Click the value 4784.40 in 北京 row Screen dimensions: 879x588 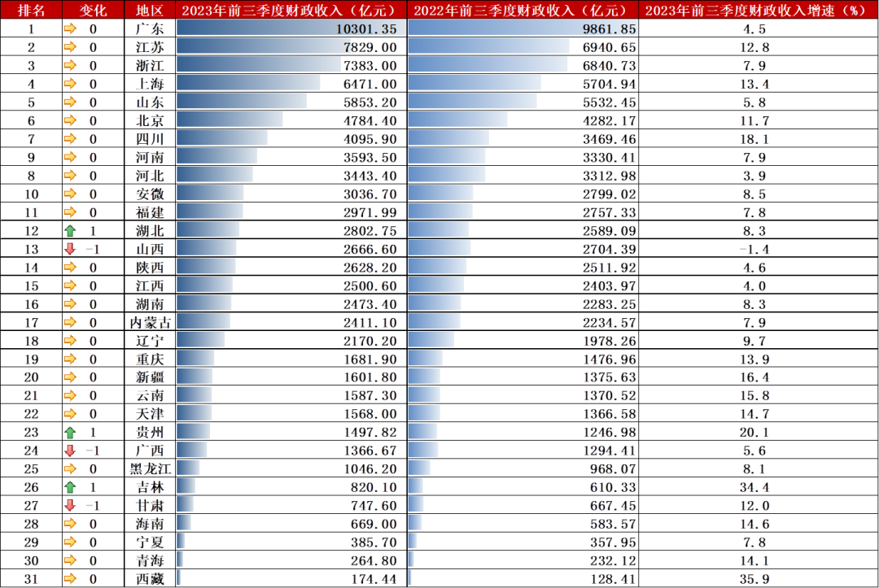[370, 121]
